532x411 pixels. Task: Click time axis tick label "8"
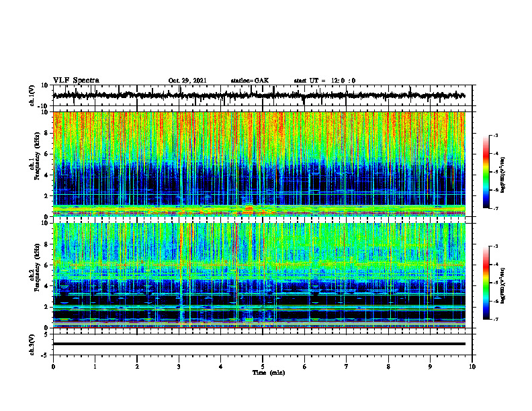click(x=388, y=367)
